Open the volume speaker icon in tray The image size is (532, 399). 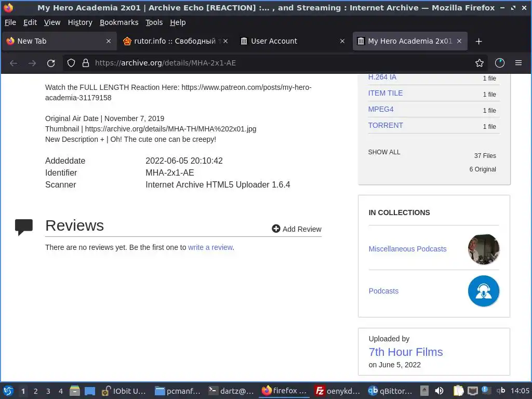click(439, 391)
